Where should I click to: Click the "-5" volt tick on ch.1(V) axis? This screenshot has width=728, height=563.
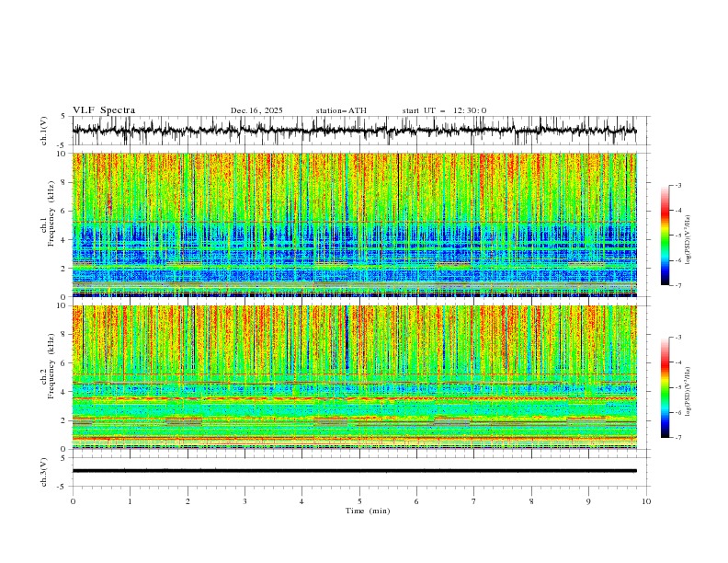pyautogui.click(x=62, y=145)
